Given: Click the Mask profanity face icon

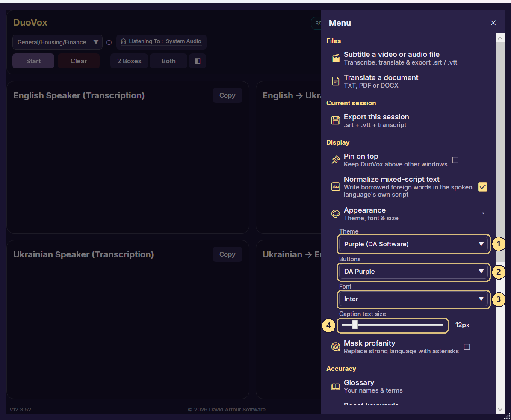Looking at the screenshot, I should [x=336, y=347].
